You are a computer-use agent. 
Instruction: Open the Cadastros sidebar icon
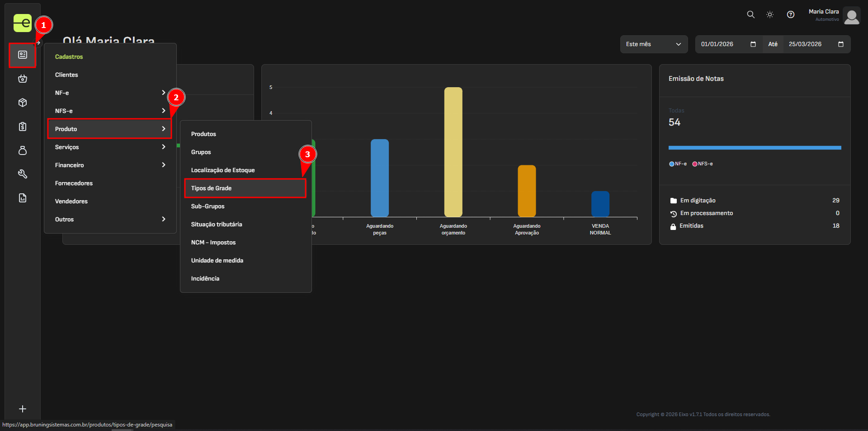click(x=23, y=55)
